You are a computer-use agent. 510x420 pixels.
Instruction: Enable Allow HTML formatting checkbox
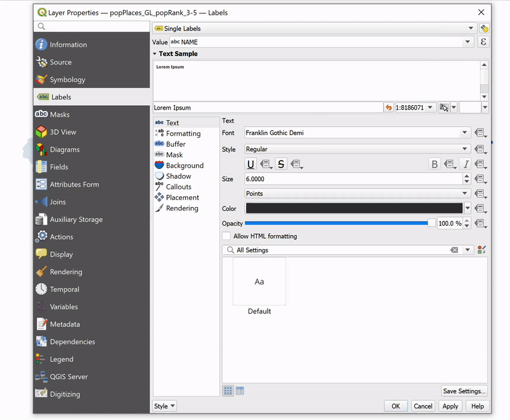tap(228, 236)
